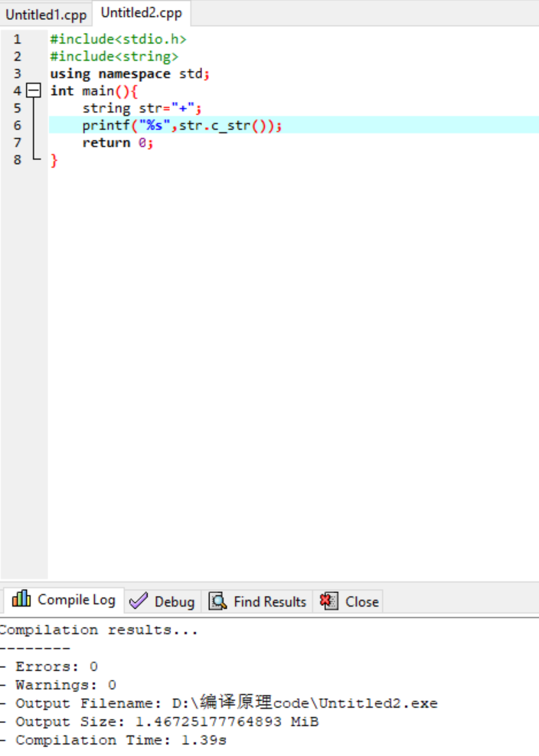Click line number 8 in the gutter
Image resolution: width=539 pixels, height=756 pixels.
point(18,159)
